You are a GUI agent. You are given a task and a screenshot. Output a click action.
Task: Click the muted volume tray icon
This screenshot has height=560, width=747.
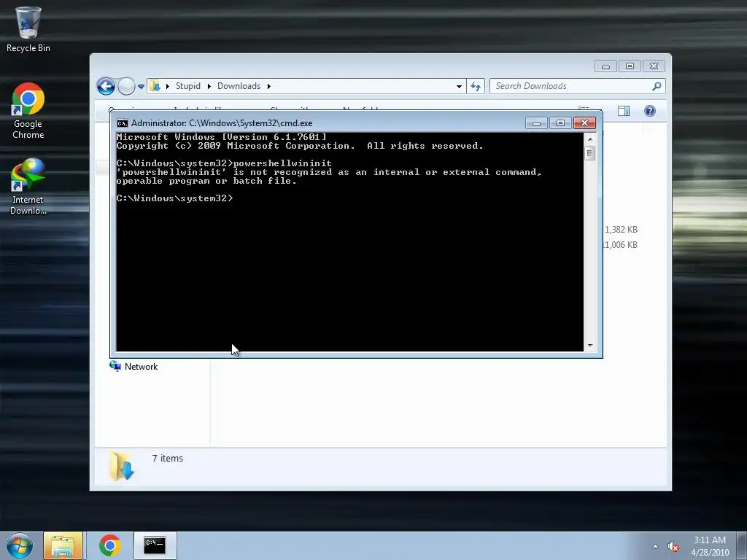point(673,547)
